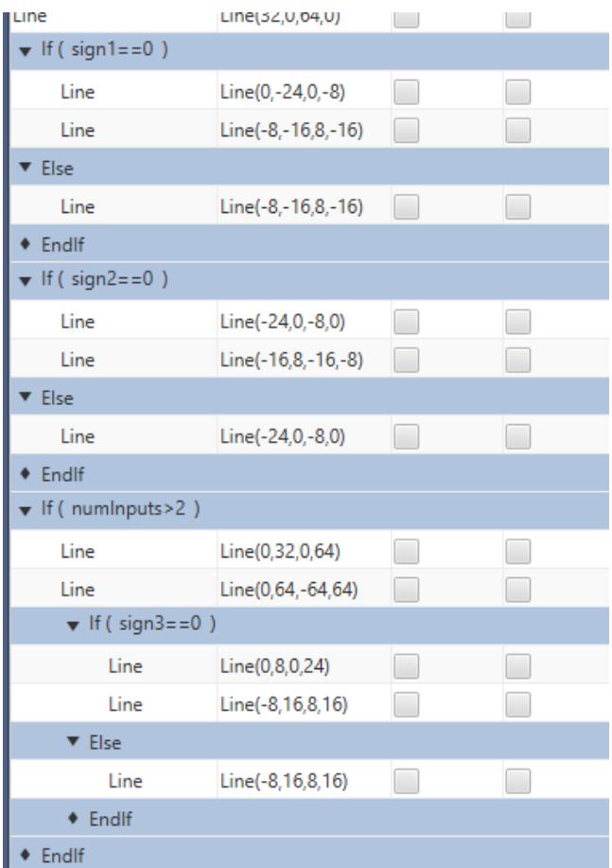Tick first checkbox on Line(0,-24,0,-8) row
The image size is (612, 868).
point(405,92)
